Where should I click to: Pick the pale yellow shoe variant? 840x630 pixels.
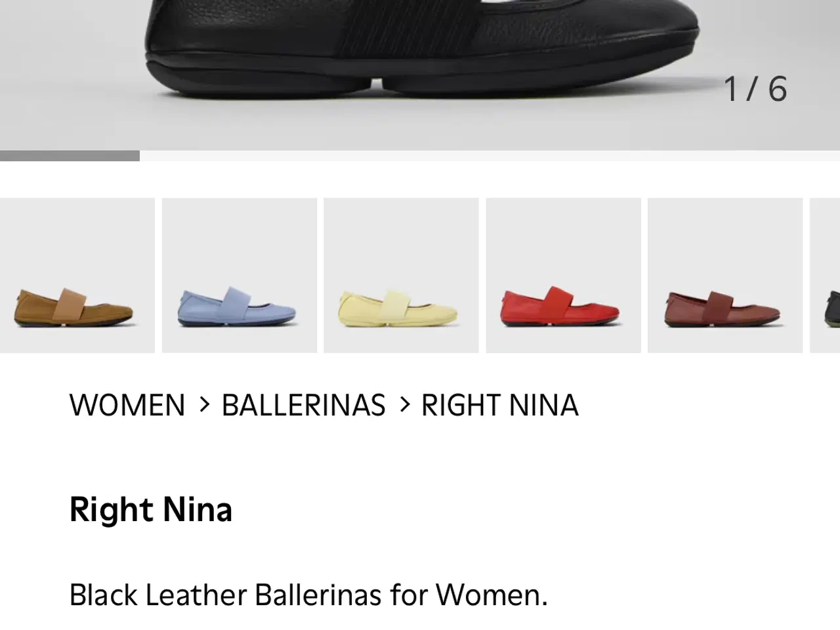(401, 275)
